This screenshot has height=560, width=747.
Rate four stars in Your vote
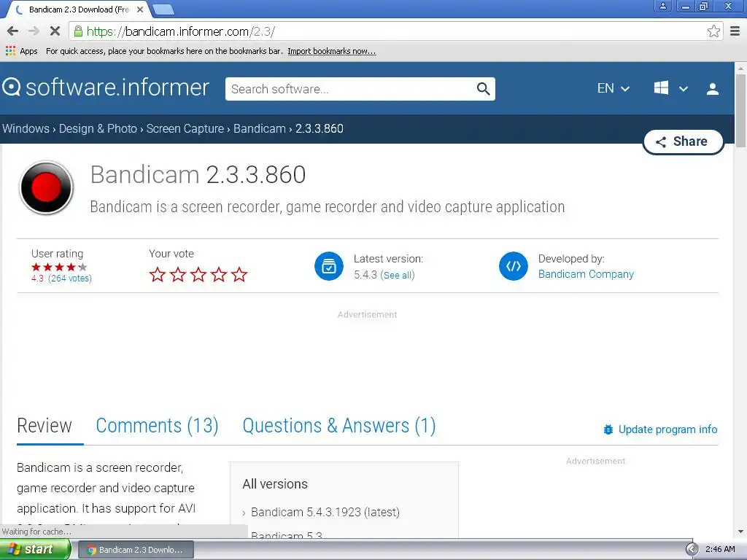tap(219, 275)
